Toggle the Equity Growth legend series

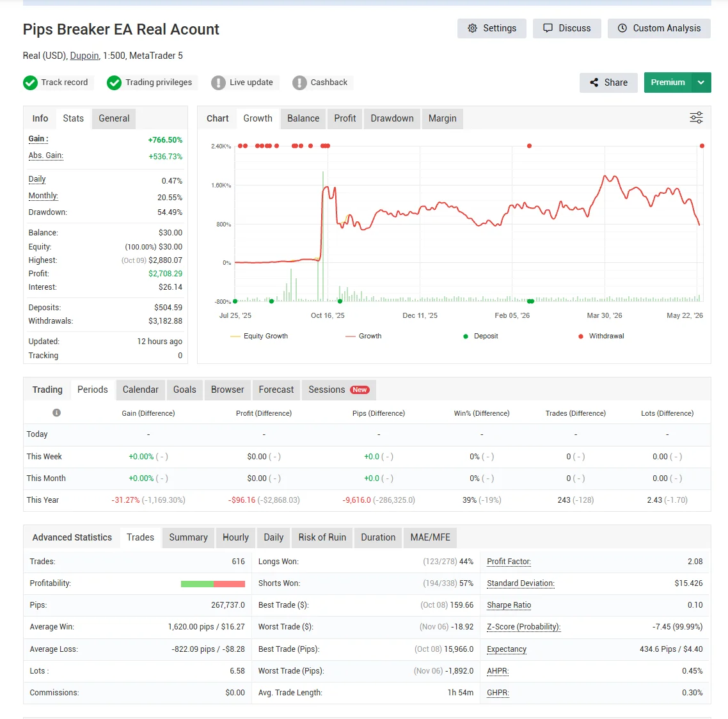click(259, 336)
